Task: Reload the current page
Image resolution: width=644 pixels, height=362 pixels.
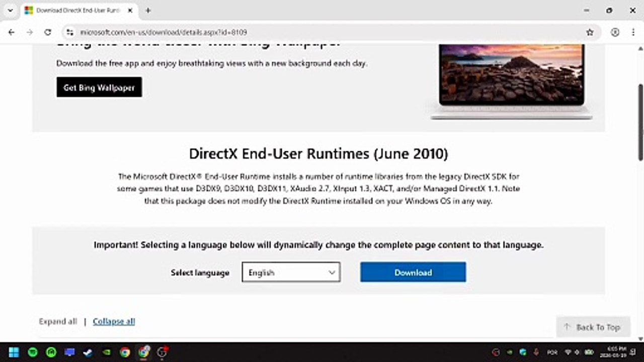Action: (48, 32)
